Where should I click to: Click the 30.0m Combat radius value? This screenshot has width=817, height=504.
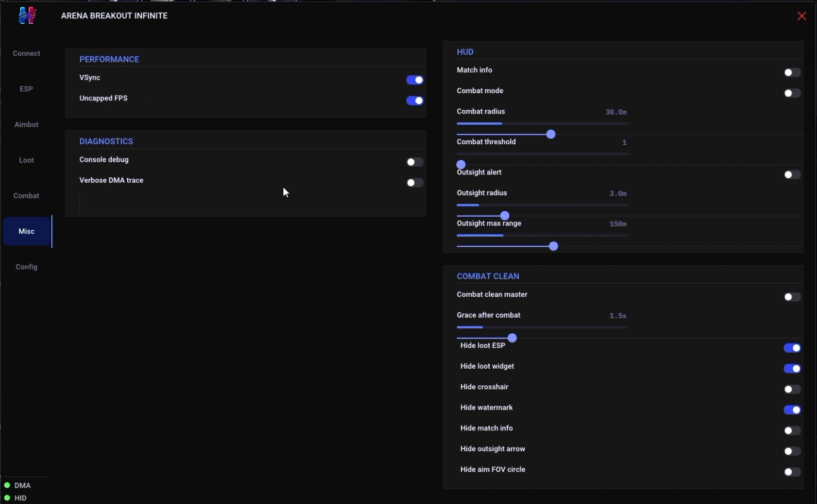coord(616,112)
